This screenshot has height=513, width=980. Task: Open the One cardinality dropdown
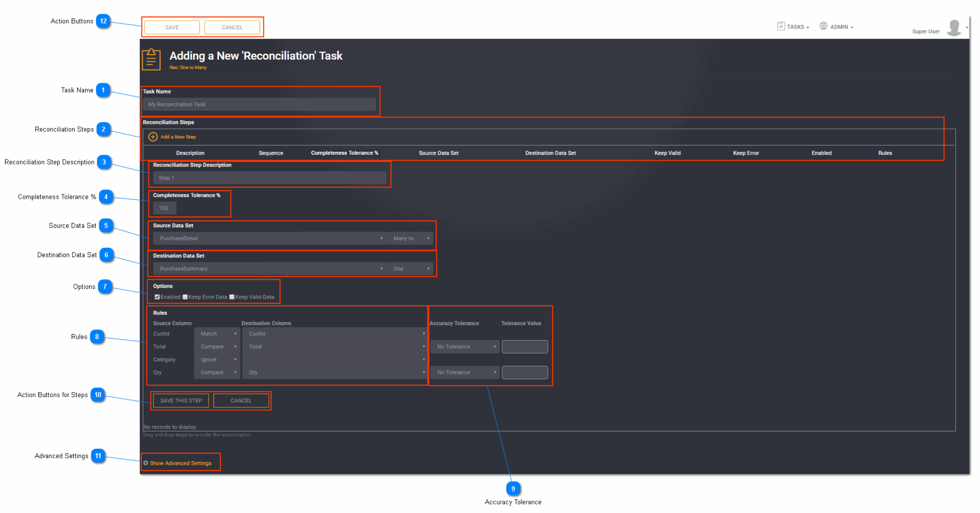point(410,269)
